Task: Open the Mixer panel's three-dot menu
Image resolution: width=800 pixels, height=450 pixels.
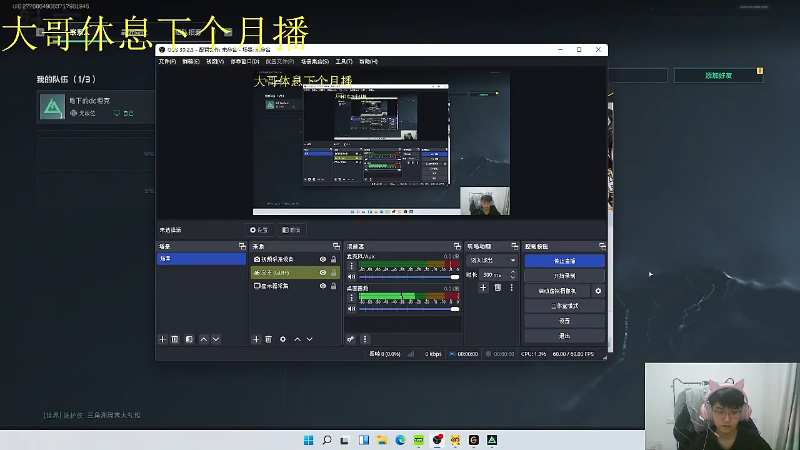Action: (364, 339)
